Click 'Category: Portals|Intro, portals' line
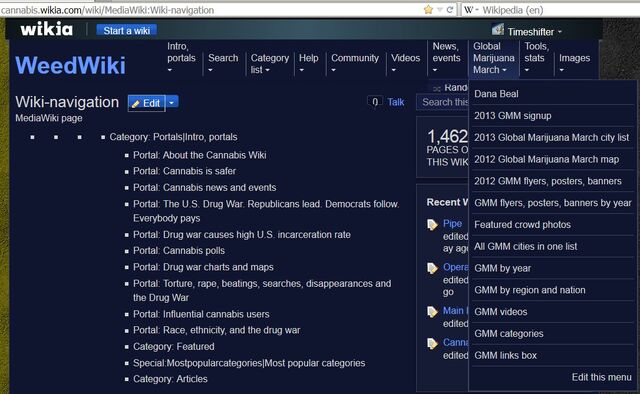The image size is (640, 394). (x=173, y=137)
